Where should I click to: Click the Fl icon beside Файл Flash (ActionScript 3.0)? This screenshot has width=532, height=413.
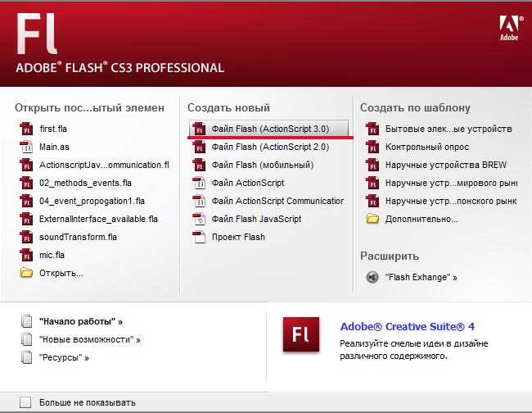pos(199,129)
